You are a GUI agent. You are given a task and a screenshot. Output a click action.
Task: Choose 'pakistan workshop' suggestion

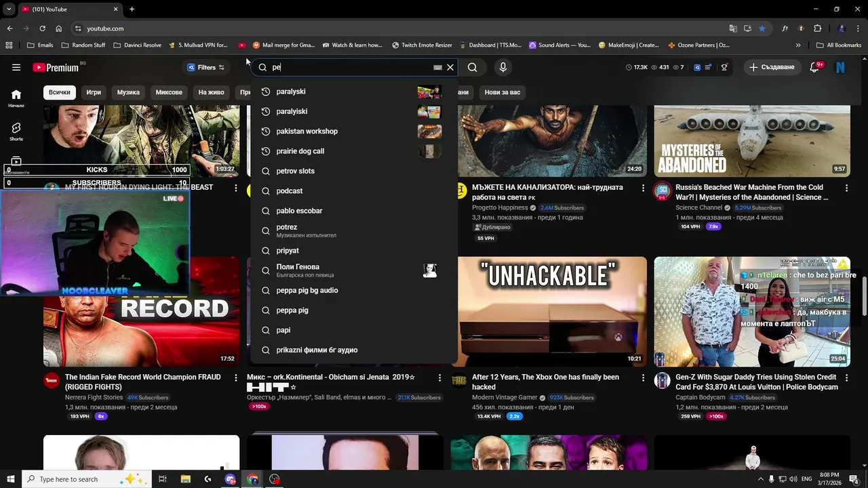point(355,131)
